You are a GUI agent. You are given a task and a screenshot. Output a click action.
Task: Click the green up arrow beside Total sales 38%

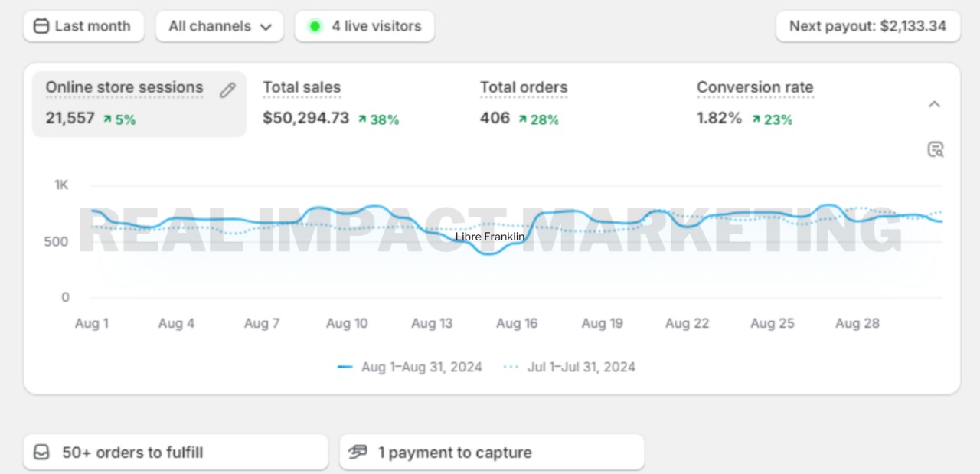pos(362,119)
